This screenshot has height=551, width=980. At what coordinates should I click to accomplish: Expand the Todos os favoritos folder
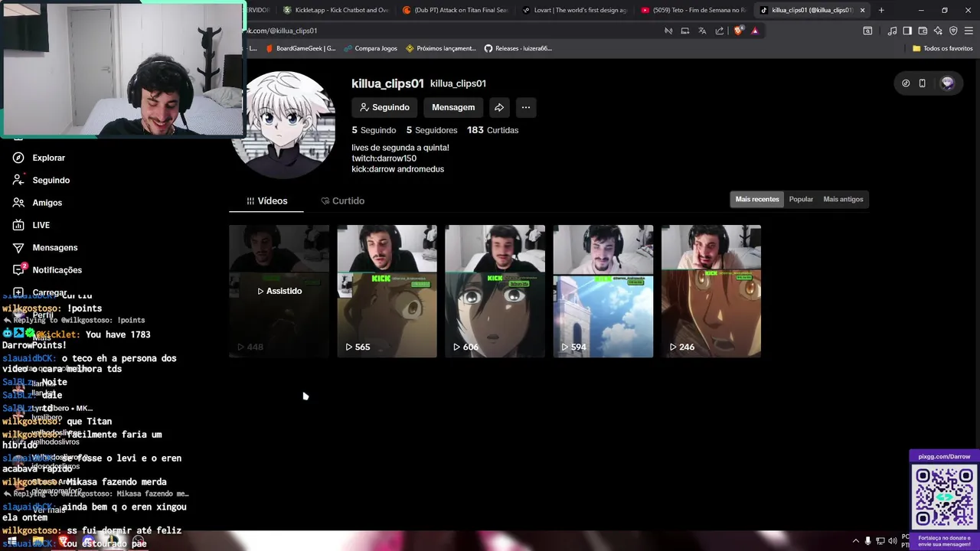point(942,48)
